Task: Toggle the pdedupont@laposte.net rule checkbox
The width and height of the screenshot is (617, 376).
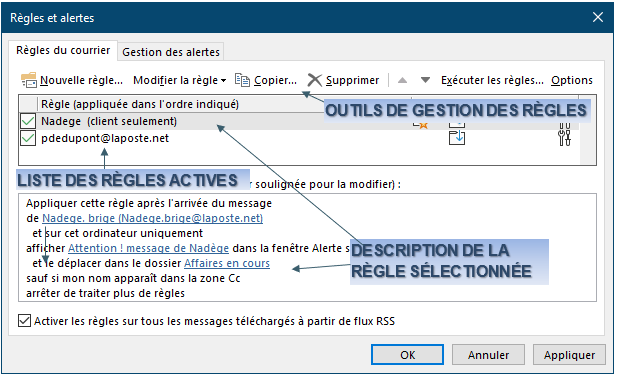Action: (28, 138)
